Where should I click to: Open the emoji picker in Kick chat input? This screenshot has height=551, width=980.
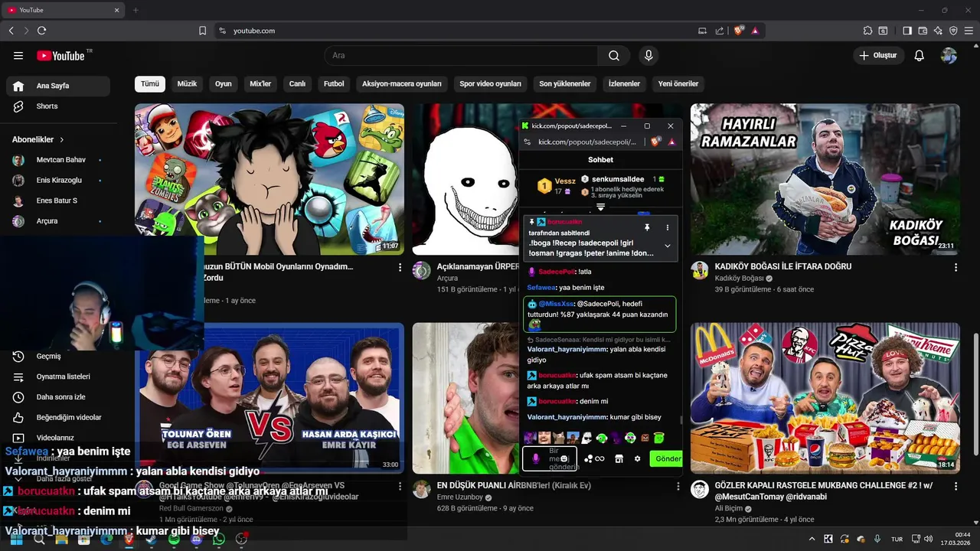564,459
